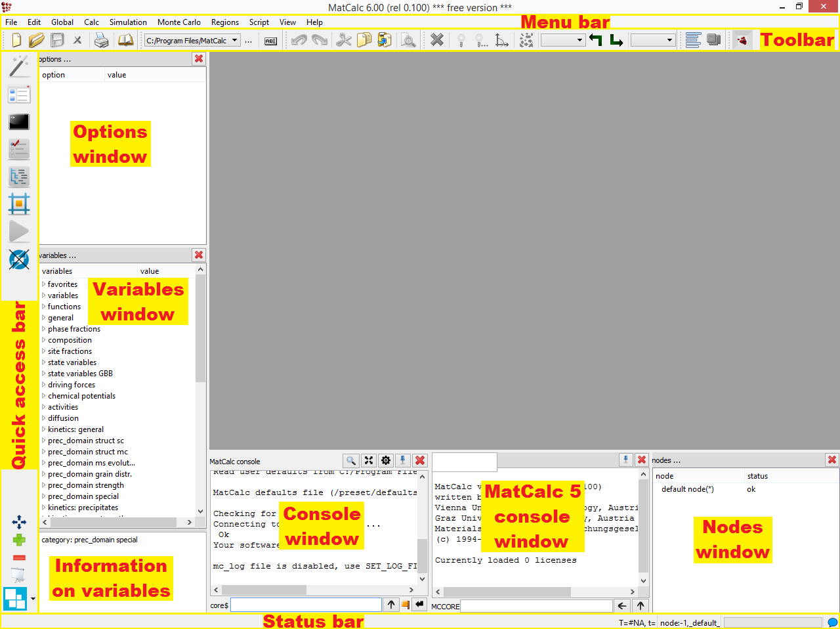Toggle the pin on MatCalc console panel

pos(403,461)
